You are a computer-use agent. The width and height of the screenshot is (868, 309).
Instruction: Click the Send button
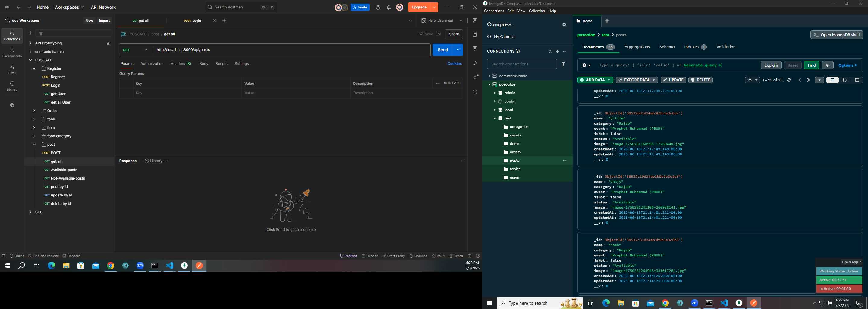click(x=443, y=50)
